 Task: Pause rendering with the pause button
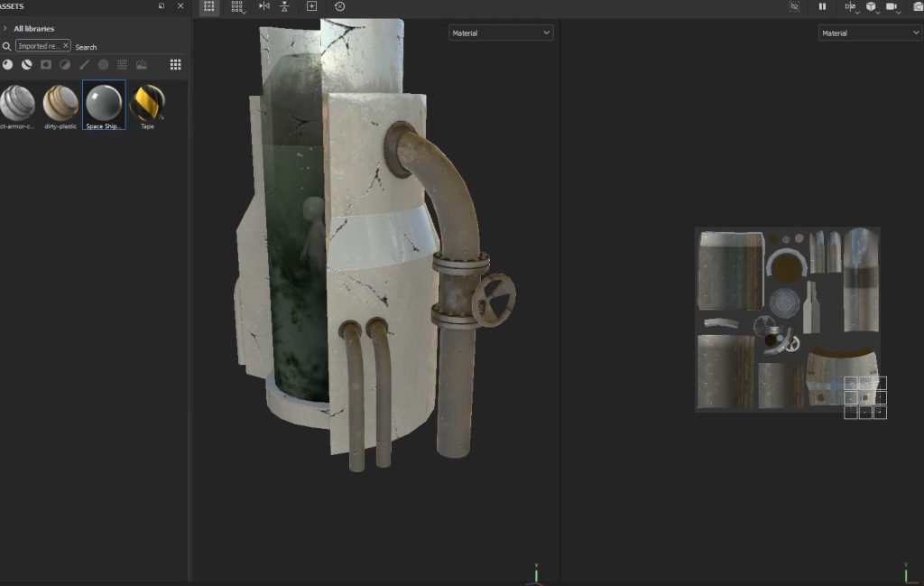pyautogui.click(x=822, y=6)
